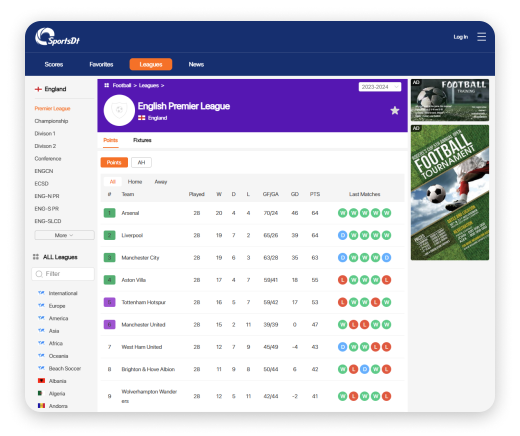Click the Wolverhampton Wanderers team name
Image resolution: width=520 pixels, height=436 pixels.
[x=149, y=396]
